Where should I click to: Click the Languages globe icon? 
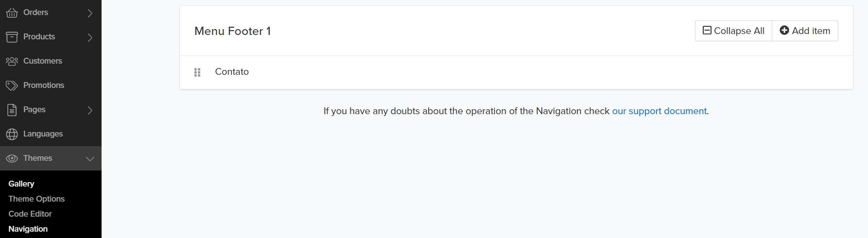click(x=12, y=134)
